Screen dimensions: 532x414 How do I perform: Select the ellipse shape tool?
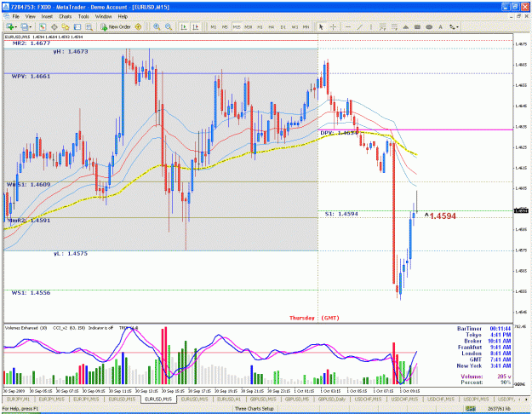coord(429,26)
